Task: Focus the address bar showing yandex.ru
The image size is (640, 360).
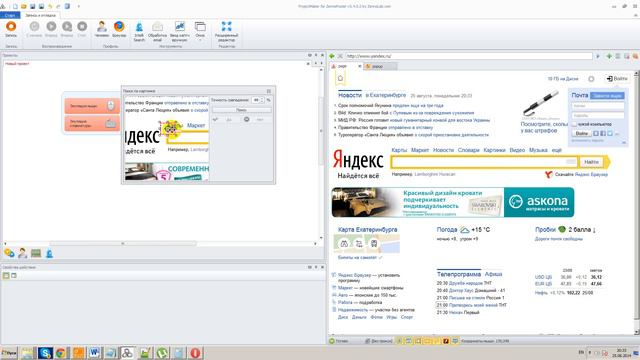Action: pos(469,56)
